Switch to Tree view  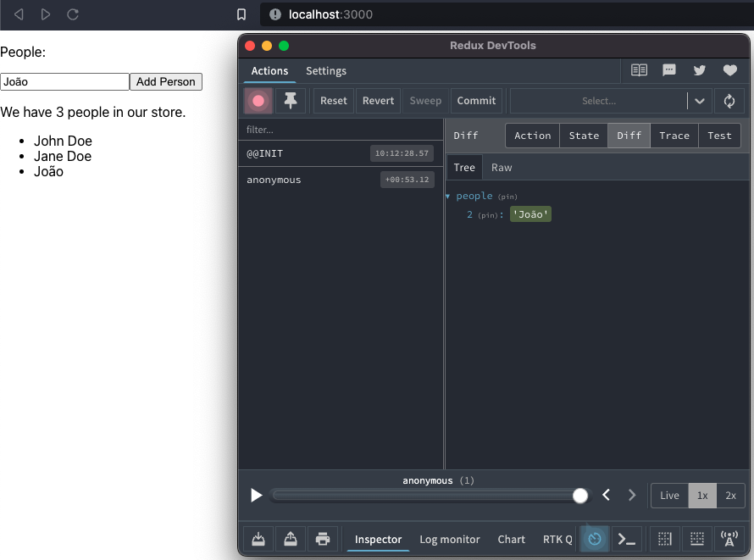tap(464, 168)
